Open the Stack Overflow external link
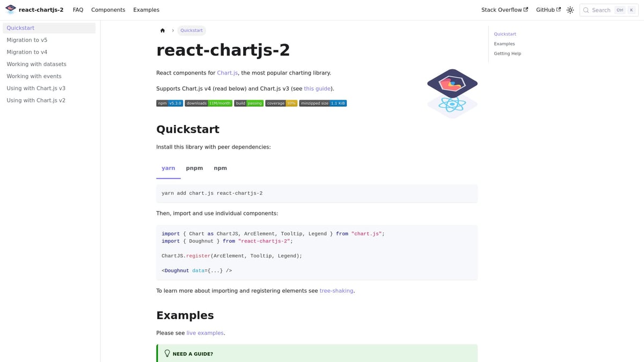 click(504, 10)
